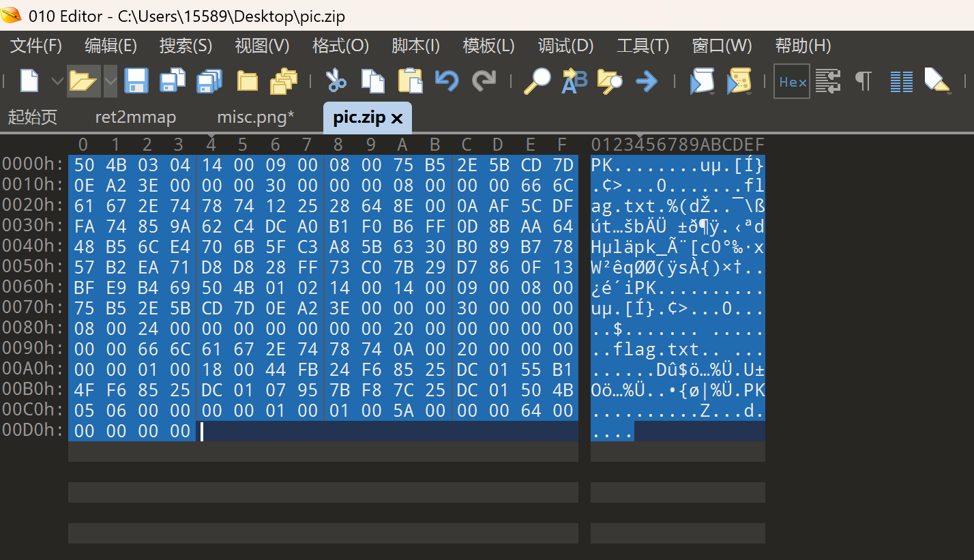Close the pic.zip tab
Image resolution: width=974 pixels, height=560 pixels.
click(x=397, y=119)
